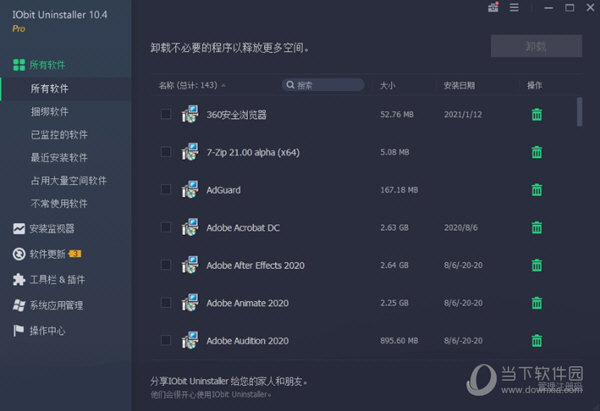Viewport: 600px width, 411px height.
Task: Click the AdGuard name text
Action: pyautogui.click(x=223, y=190)
